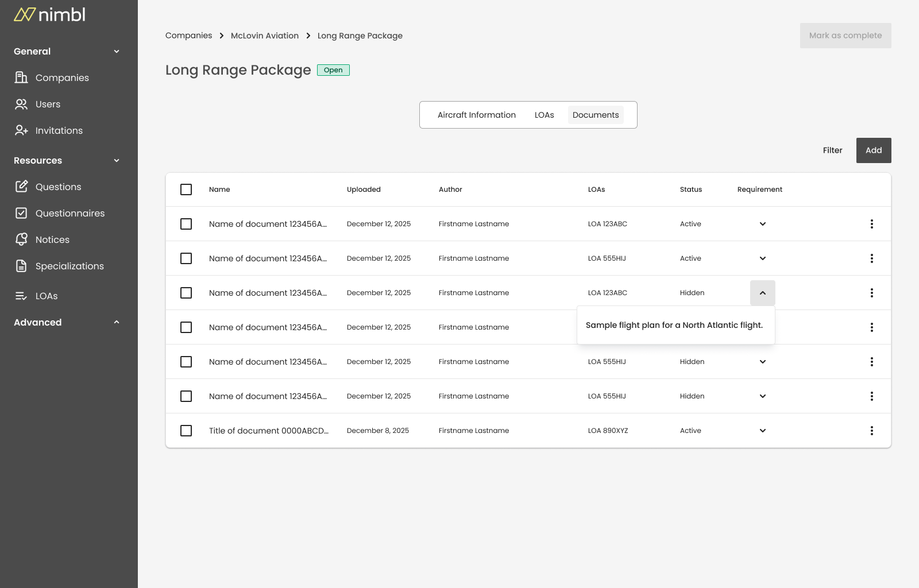The width and height of the screenshot is (919, 588).
Task: Switch to the Aircraft Information tab
Action: coord(477,115)
